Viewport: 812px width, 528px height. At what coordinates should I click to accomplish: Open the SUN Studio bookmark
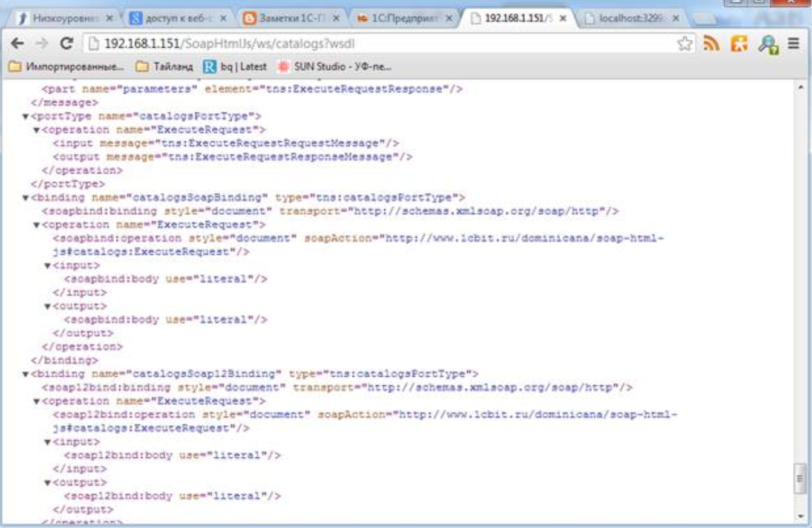pos(335,67)
